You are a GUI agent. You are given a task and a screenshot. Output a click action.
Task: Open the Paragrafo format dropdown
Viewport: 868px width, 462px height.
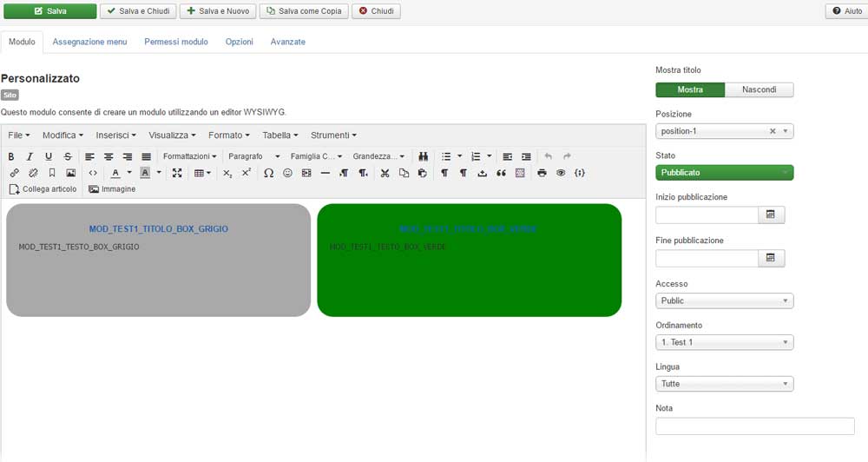pyautogui.click(x=253, y=156)
